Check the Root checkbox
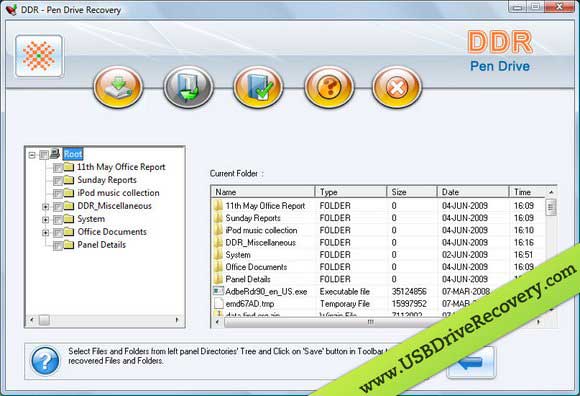This screenshot has width=580, height=396. tap(44, 155)
